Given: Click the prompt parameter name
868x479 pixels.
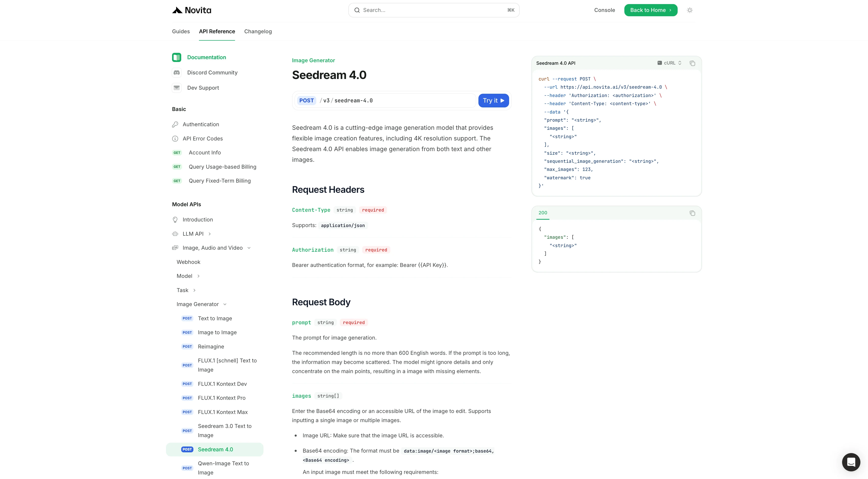Looking at the screenshot, I should (301, 323).
